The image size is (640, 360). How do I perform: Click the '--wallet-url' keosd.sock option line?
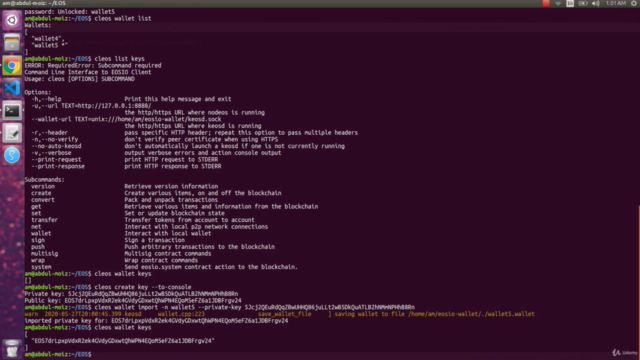pyautogui.click(x=126, y=119)
